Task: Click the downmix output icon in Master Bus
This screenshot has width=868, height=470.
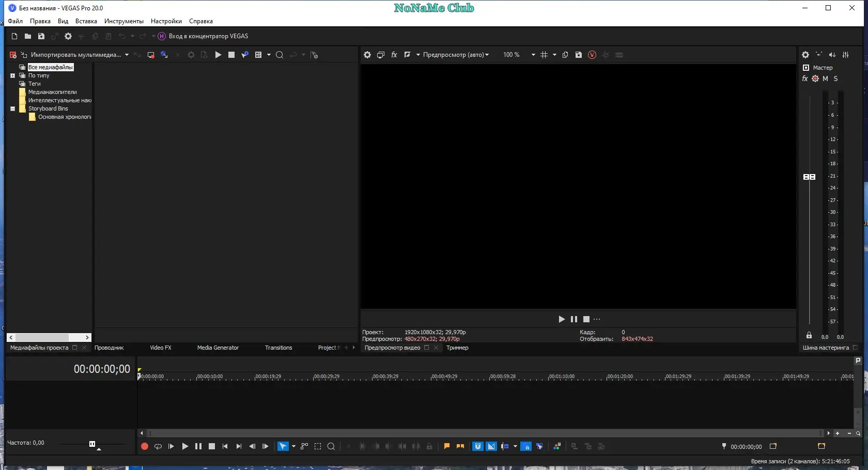Action: [x=819, y=55]
